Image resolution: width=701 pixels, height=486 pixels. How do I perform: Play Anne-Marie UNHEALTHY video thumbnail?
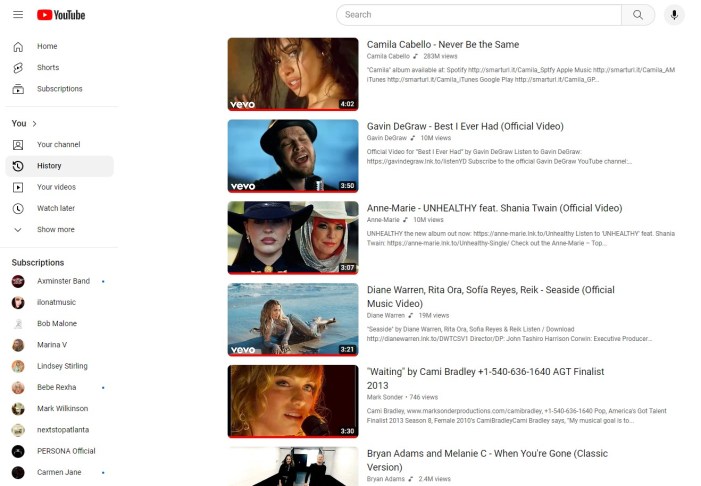pyautogui.click(x=292, y=238)
